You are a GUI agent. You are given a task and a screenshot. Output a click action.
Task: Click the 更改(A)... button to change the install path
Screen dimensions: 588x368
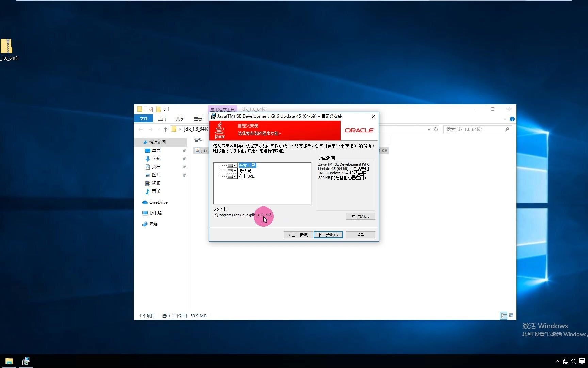[360, 216]
